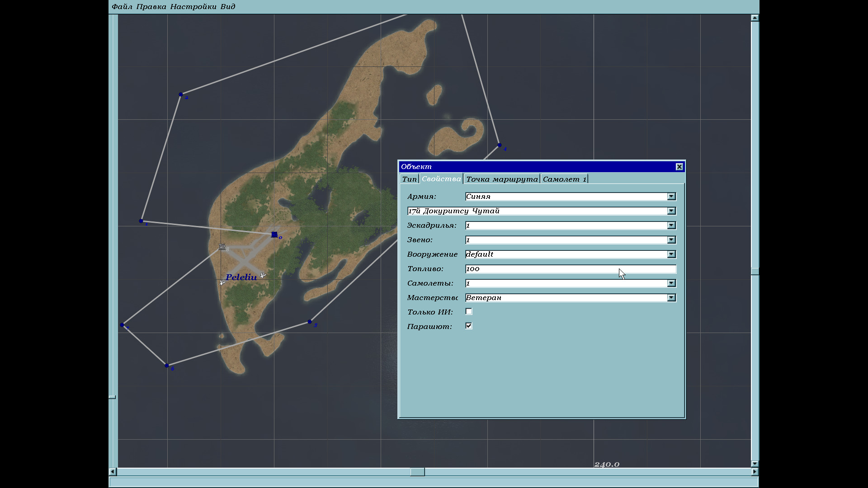Uncheck the Парашют checkbox
The height and width of the screenshot is (488, 868).
(469, 326)
